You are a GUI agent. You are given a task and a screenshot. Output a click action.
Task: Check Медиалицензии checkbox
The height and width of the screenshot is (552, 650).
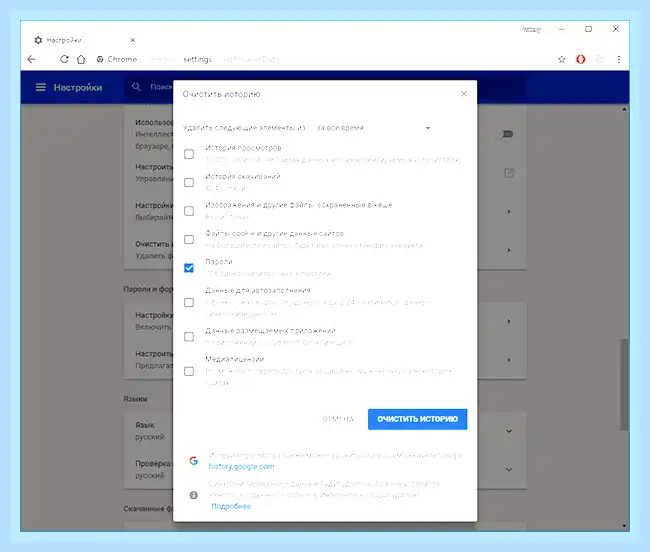coord(189,371)
